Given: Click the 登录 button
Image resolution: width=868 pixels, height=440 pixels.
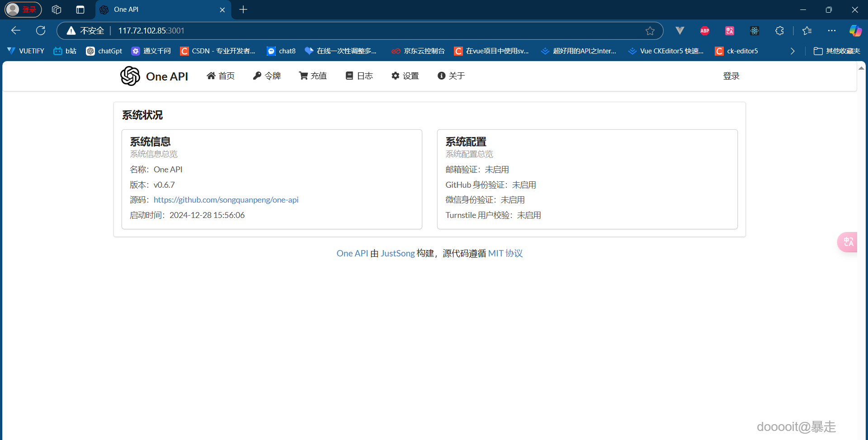Looking at the screenshot, I should [731, 76].
